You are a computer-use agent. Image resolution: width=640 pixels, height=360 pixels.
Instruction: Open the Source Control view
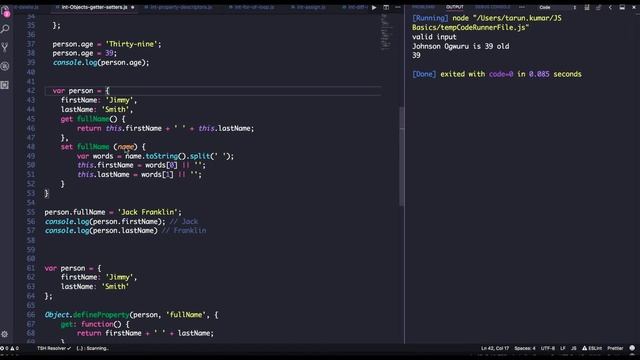5,47
